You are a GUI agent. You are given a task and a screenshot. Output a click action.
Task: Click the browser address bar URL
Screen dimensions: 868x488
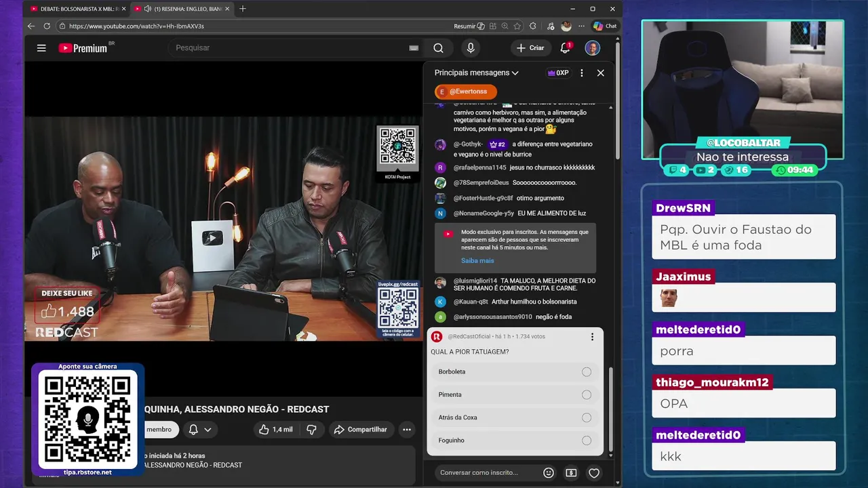click(136, 26)
